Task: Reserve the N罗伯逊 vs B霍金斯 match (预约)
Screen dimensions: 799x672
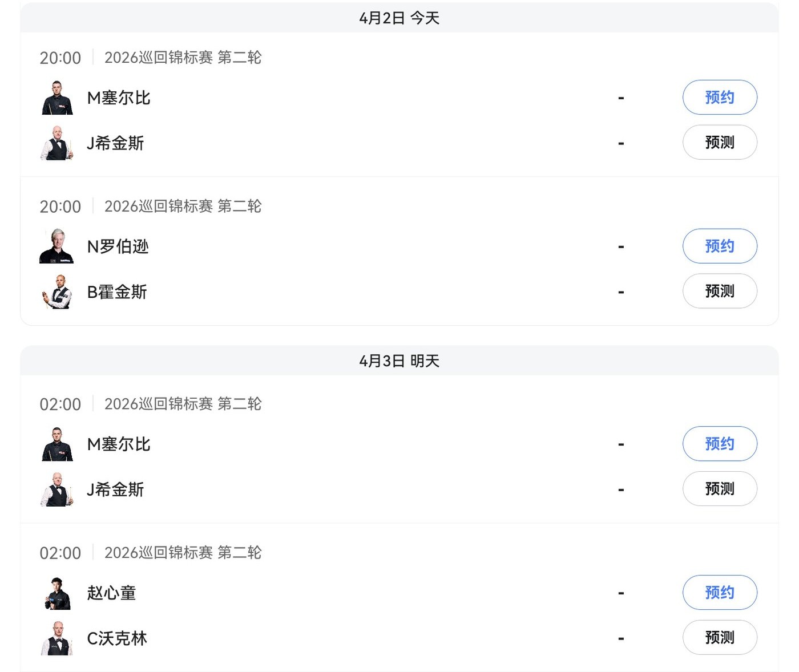Action: pyautogui.click(x=719, y=246)
